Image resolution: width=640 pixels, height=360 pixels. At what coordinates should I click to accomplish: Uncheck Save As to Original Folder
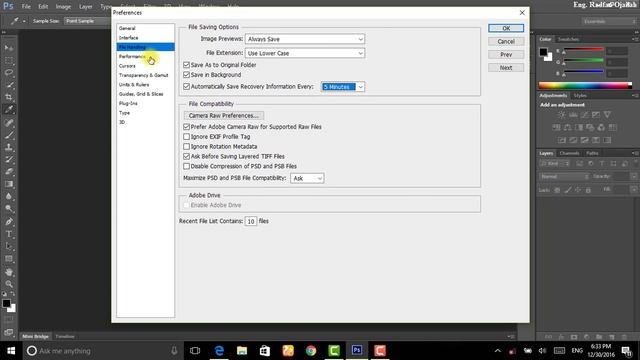187,65
